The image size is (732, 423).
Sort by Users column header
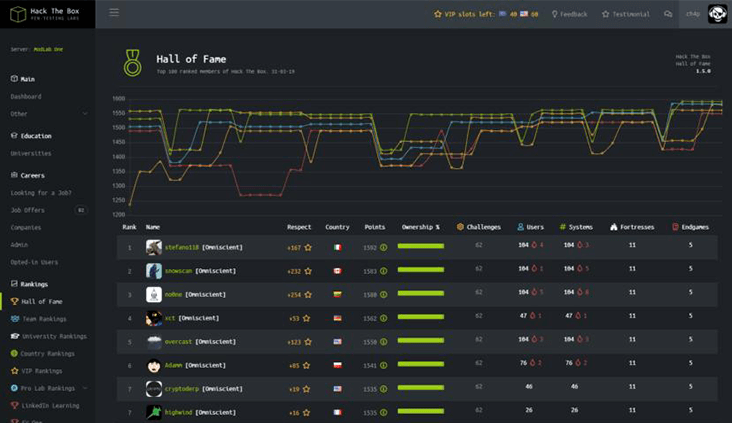[530, 227]
